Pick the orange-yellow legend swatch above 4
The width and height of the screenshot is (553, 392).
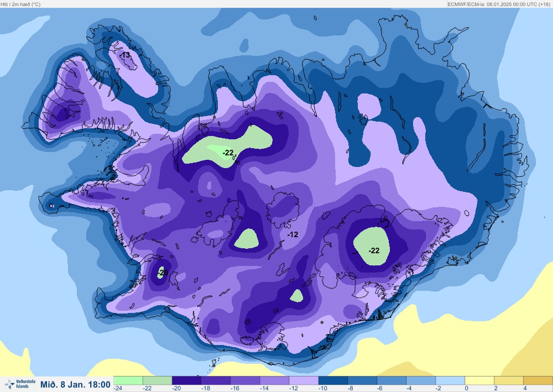coord(538,380)
